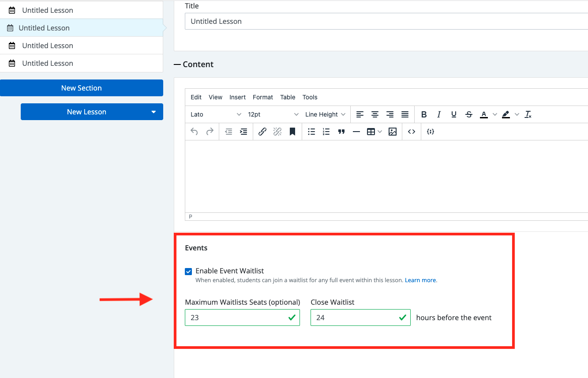This screenshot has width=588, height=378.
Task: Insert an image into content
Action: pos(393,132)
